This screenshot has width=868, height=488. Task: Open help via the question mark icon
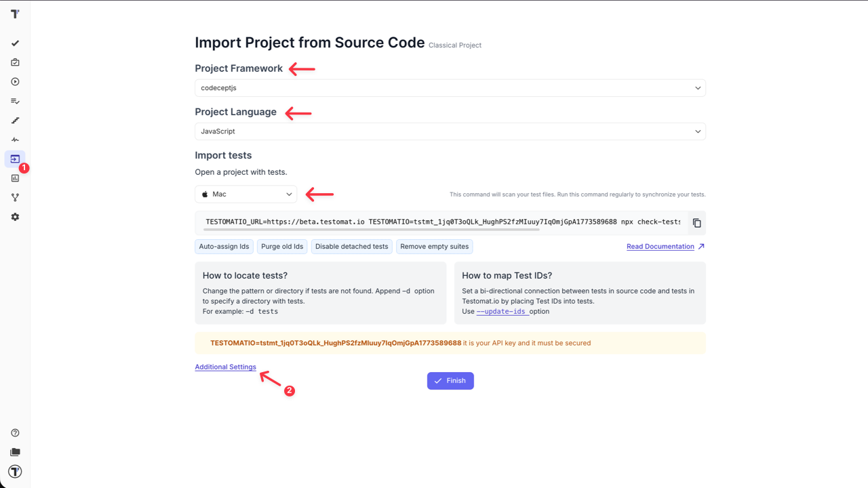click(15, 432)
